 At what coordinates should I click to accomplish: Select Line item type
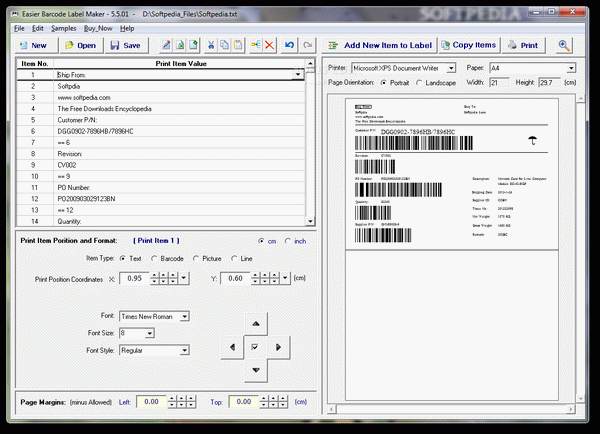234,259
